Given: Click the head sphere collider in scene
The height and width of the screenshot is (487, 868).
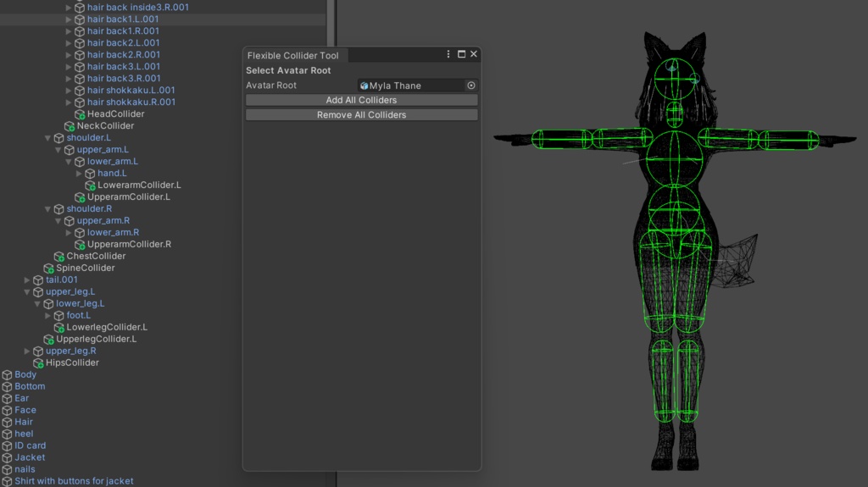Looking at the screenshot, I should [x=675, y=79].
